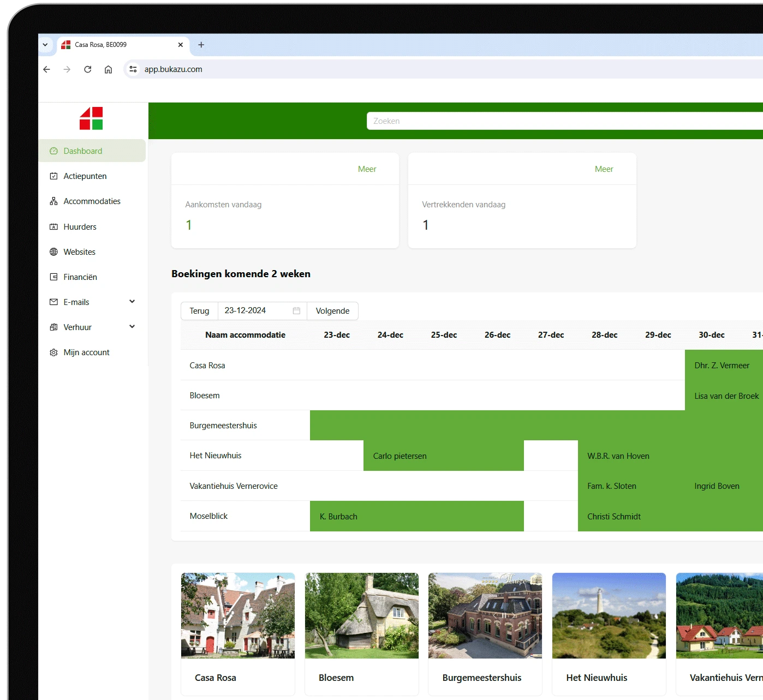The image size is (763, 700).
Task: Select the Casa Rosa, BE0099 browser tab
Action: pos(123,45)
